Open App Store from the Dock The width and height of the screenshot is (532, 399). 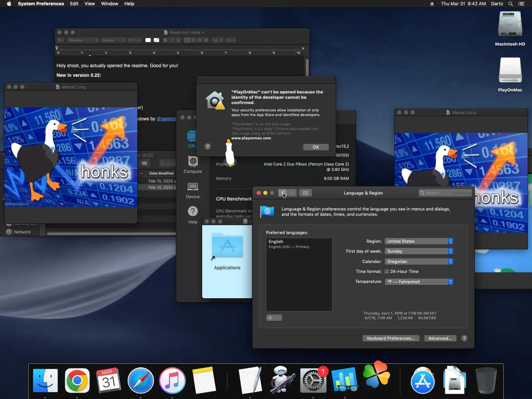point(423,380)
